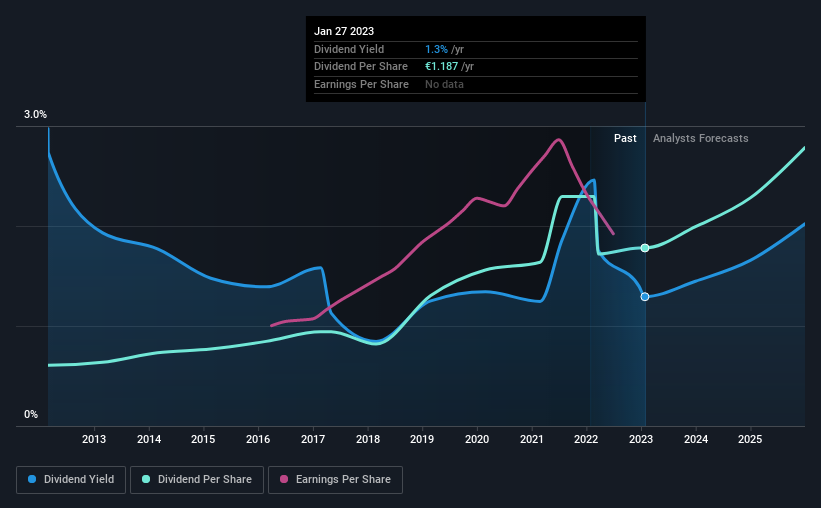Click the Dividend Yield row label in tooltip
This screenshot has width=821, height=508.
[349, 49]
